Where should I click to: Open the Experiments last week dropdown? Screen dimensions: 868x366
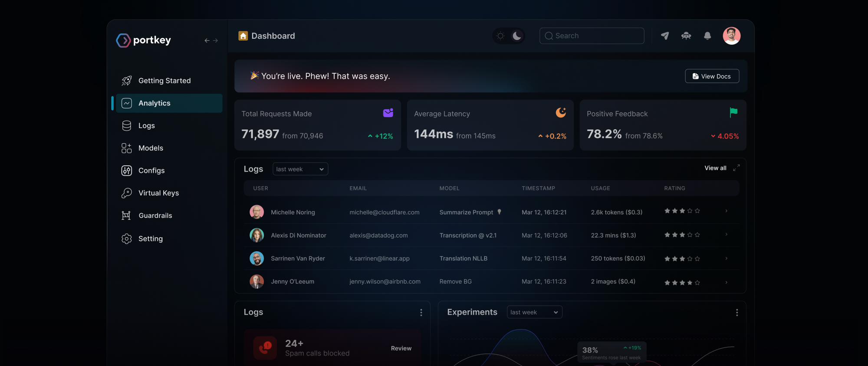[534, 312]
